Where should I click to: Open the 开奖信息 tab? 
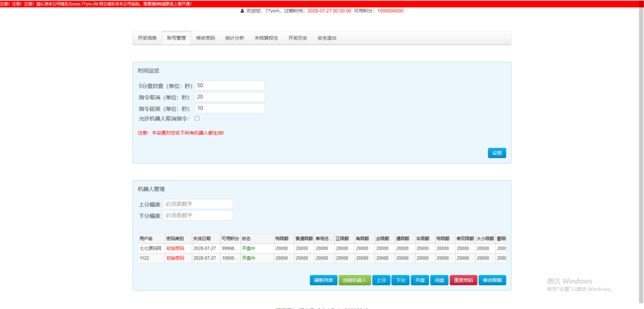tap(147, 38)
